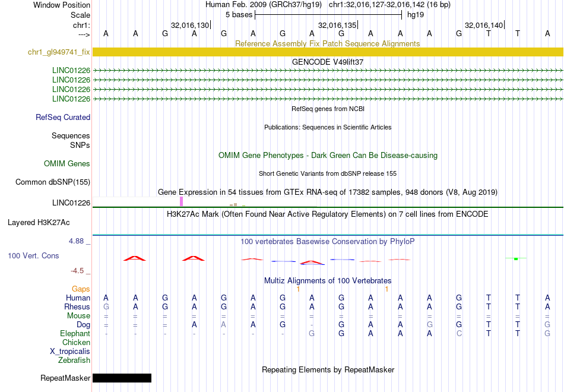Click the 32,016,135 coordinate tick

[337, 25]
